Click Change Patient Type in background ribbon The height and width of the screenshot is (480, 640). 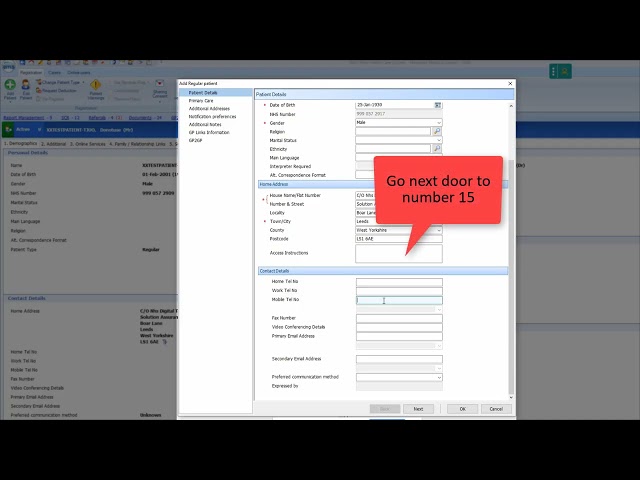click(60, 82)
